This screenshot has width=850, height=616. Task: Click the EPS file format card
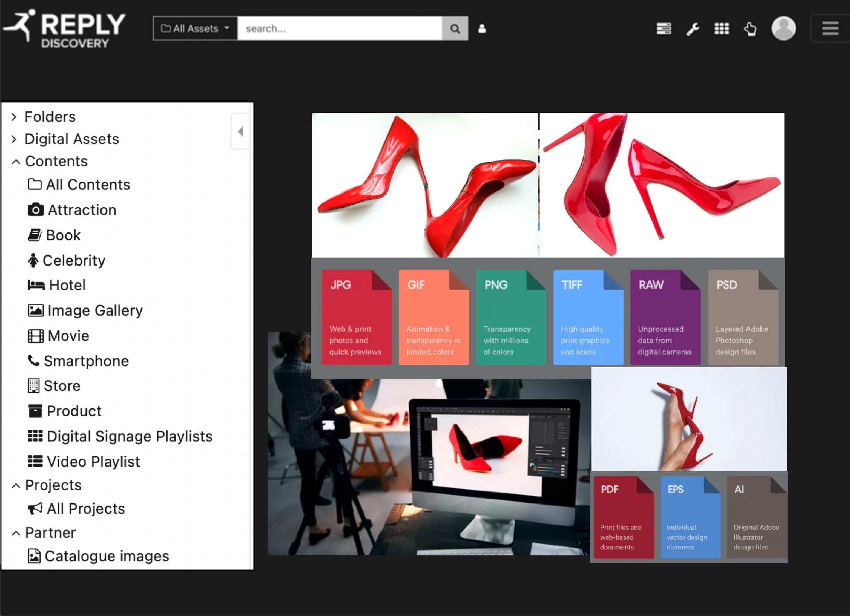(x=690, y=517)
